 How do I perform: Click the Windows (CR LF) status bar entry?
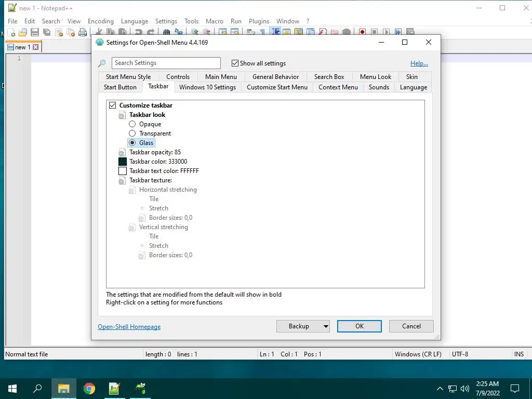pyautogui.click(x=418, y=354)
